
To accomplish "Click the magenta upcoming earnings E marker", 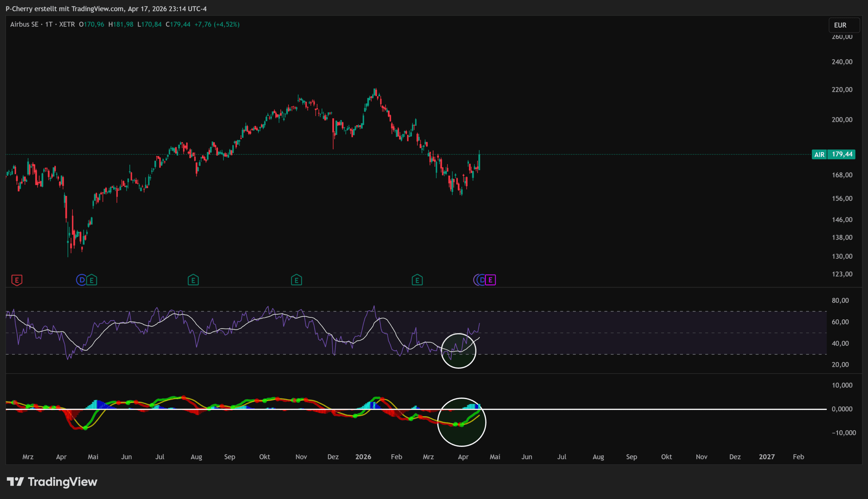I will (491, 280).
